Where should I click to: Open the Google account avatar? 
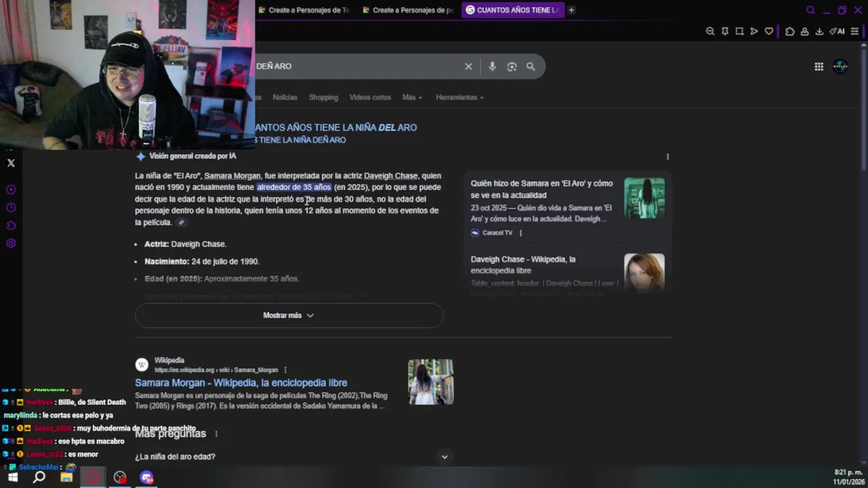(x=840, y=66)
